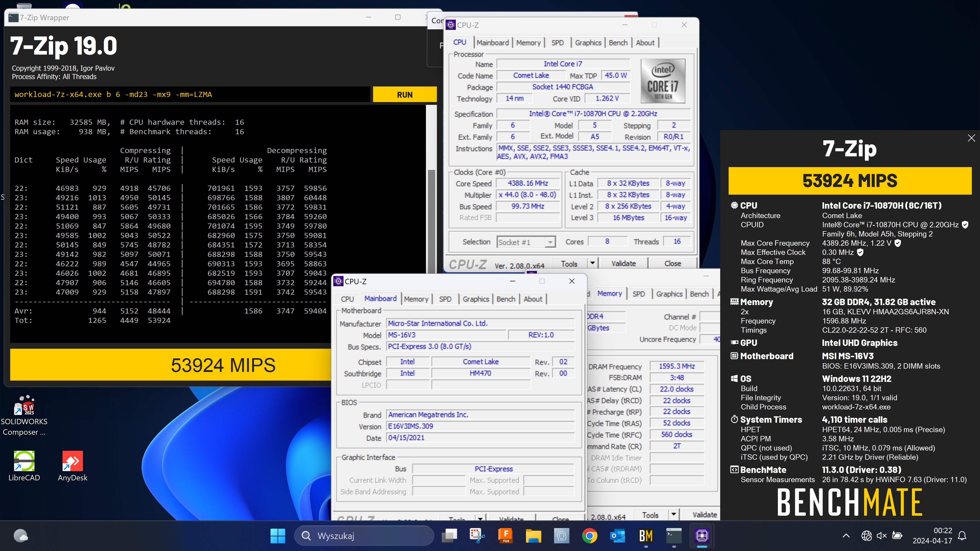Switch to About tab in Mainboard CPU-Z window
The image size is (980, 551).
pyautogui.click(x=533, y=299)
